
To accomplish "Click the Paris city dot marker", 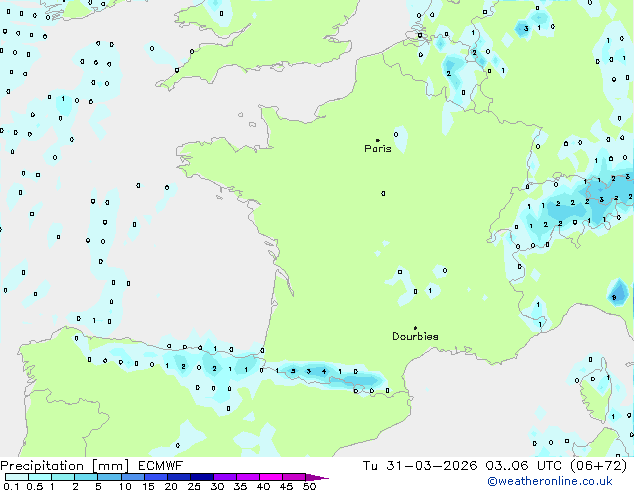I will point(378,140).
